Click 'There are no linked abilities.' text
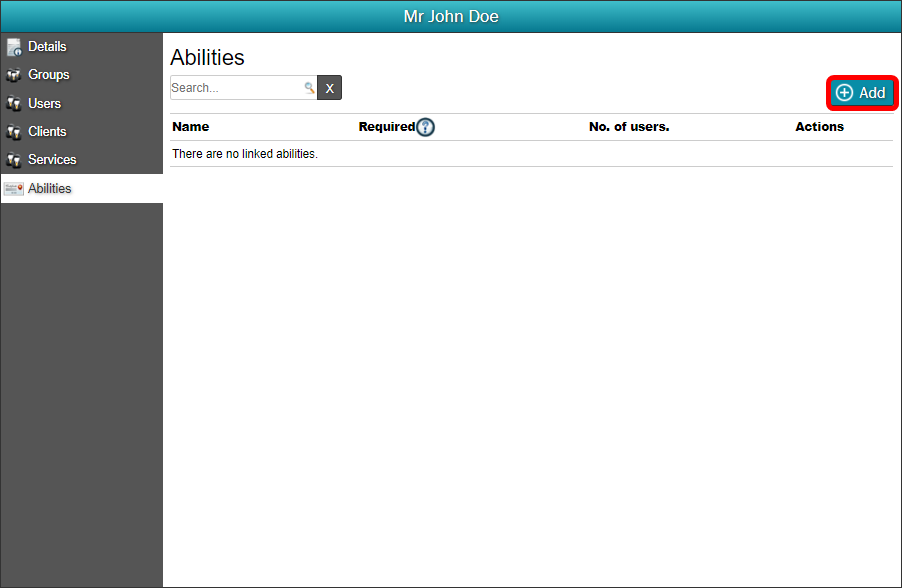Image resolution: width=902 pixels, height=588 pixels. click(x=244, y=154)
